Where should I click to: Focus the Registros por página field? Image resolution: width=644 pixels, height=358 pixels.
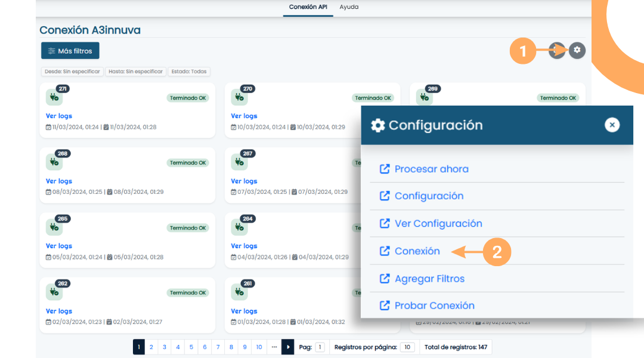pos(407,347)
